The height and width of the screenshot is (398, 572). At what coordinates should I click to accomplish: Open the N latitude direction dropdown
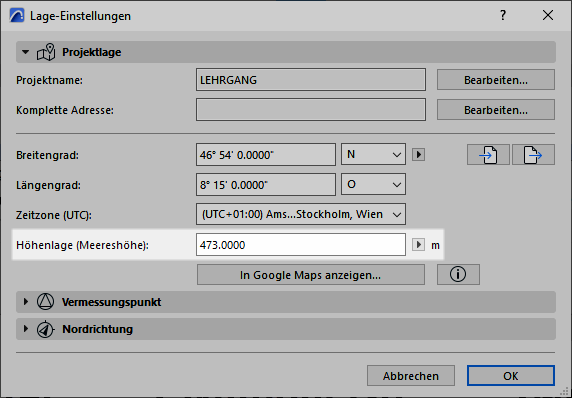pos(373,154)
